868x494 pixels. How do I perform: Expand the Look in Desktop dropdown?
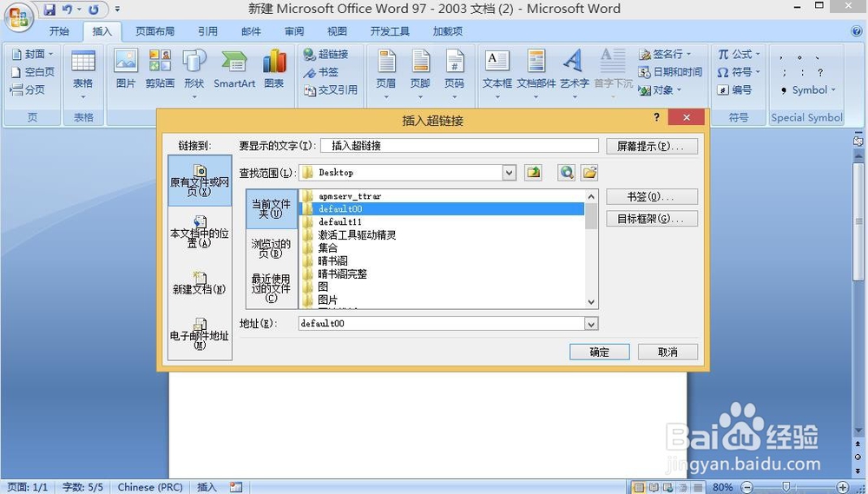[509, 173]
